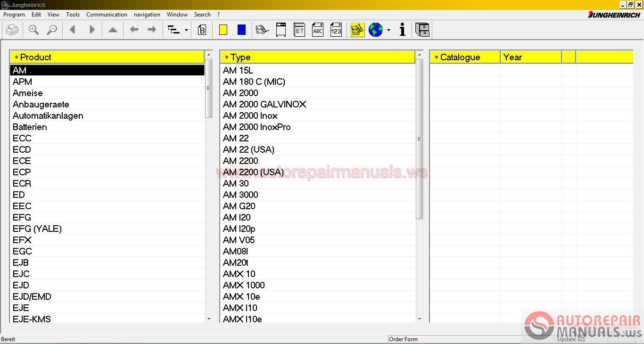Viewport: 644px width, 344px height.
Task: Click the Product column header
Action: tap(107, 57)
